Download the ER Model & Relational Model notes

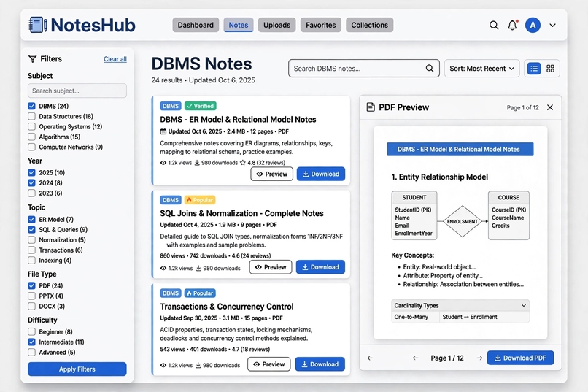(321, 174)
